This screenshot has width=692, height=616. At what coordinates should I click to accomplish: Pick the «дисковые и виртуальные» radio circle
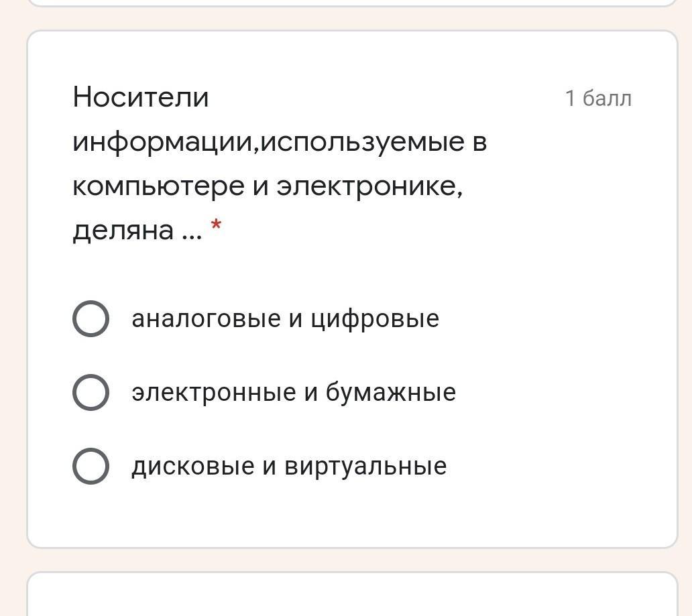click(91, 466)
